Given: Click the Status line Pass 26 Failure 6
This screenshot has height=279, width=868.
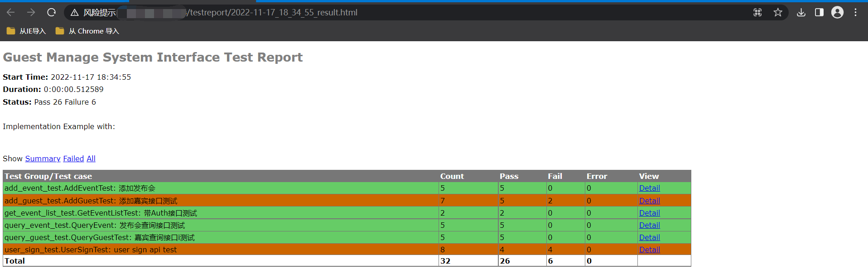Looking at the screenshot, I should tap(49, 102).
